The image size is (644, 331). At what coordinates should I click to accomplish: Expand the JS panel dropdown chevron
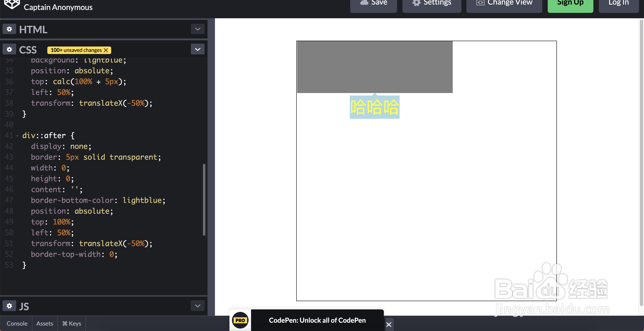click(198, 306)
